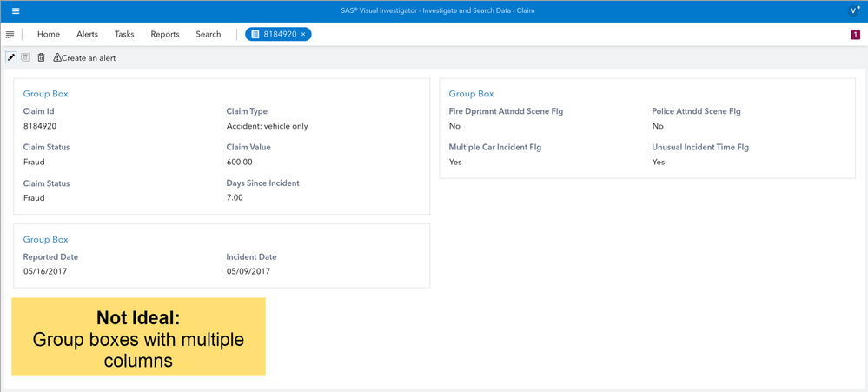
Task: Click the Claim Value 600.00 field
Action: tap(240, 162)
